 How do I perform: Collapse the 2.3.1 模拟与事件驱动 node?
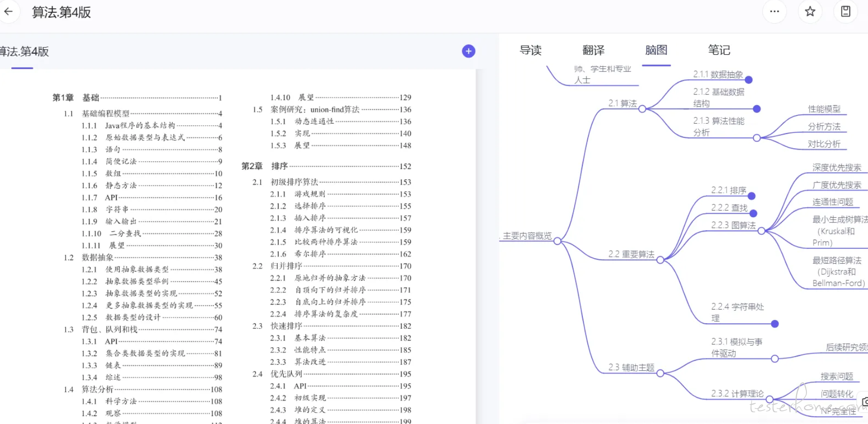775,358
